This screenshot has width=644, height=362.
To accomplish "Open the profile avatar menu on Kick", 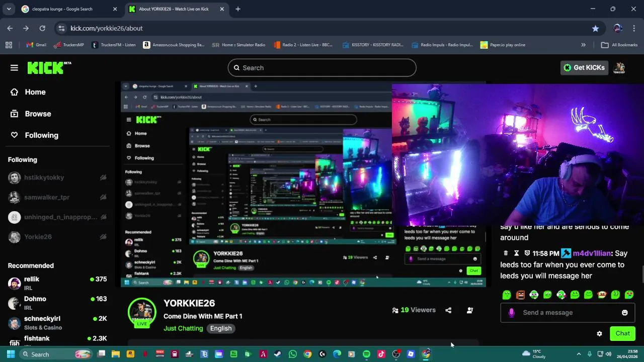I will (x=620, y=68).
